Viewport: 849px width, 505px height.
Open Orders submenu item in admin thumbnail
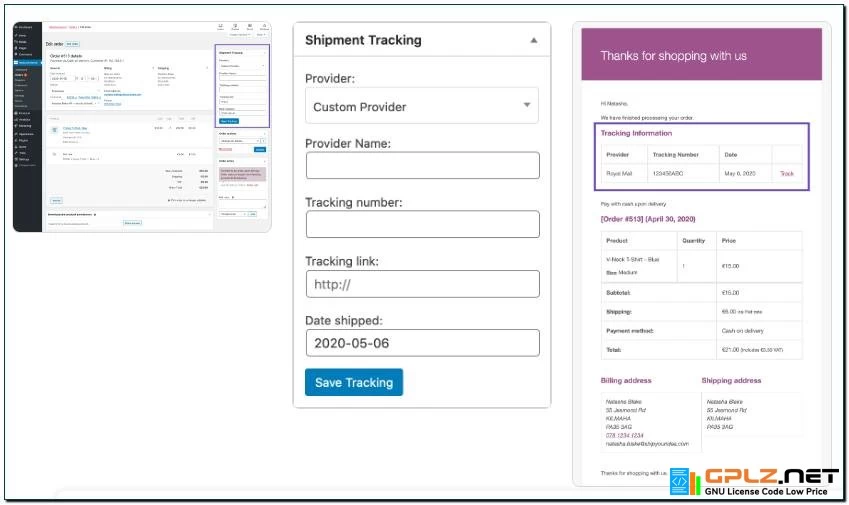[19, 75]
